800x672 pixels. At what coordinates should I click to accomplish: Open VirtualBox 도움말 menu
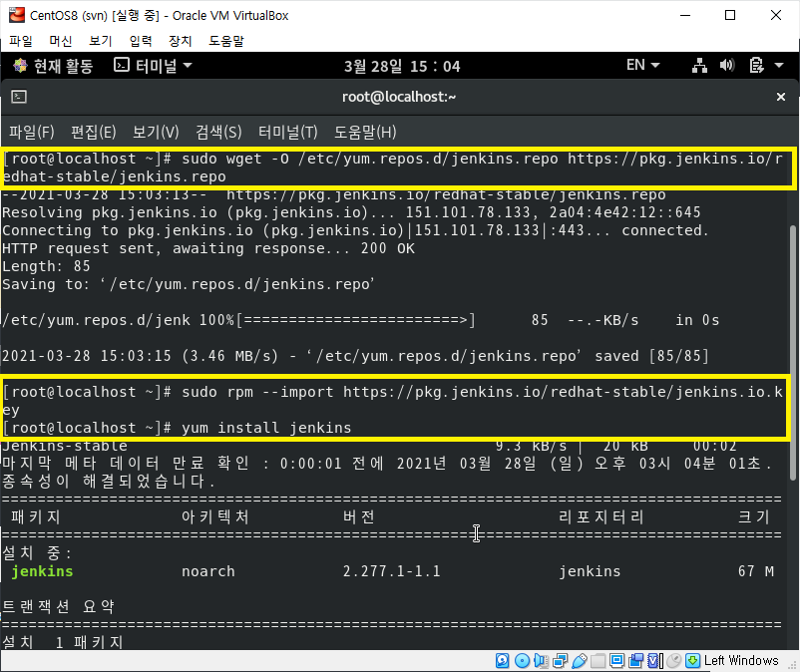click(226, 41)
